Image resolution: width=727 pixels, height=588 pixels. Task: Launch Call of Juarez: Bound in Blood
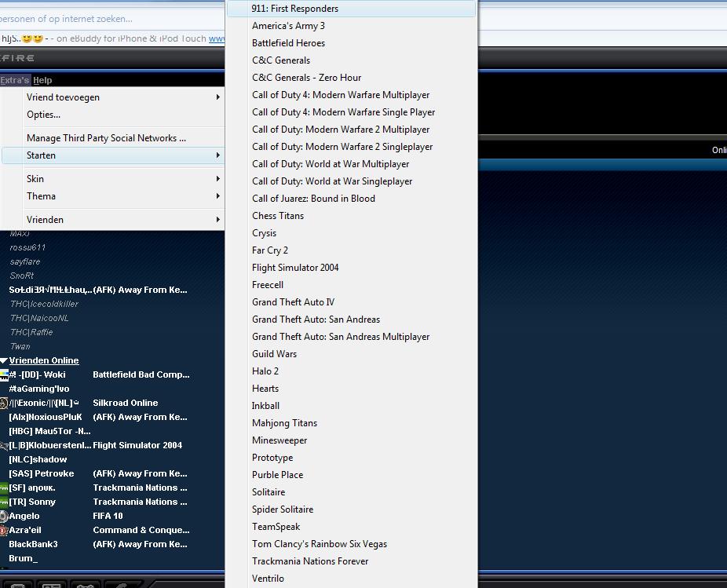tap(352, 199)
